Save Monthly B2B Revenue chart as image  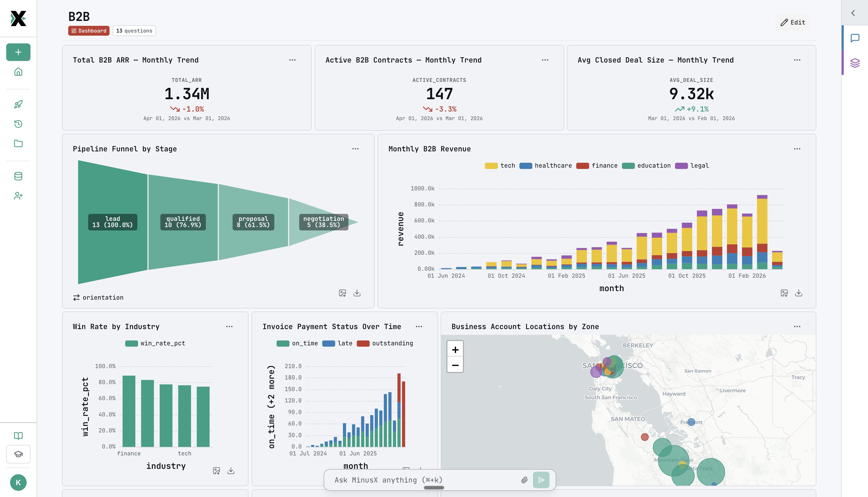click(x=784, y=293)
